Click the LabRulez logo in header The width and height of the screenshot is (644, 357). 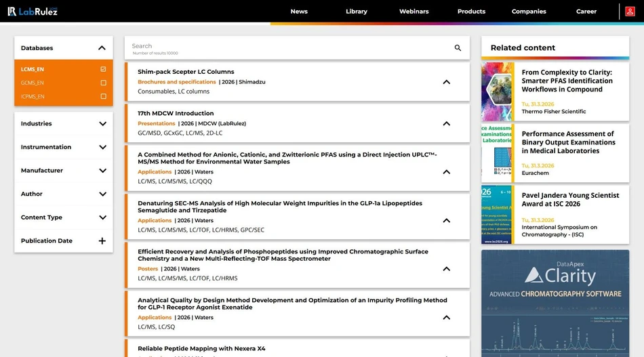click(33, 11)
